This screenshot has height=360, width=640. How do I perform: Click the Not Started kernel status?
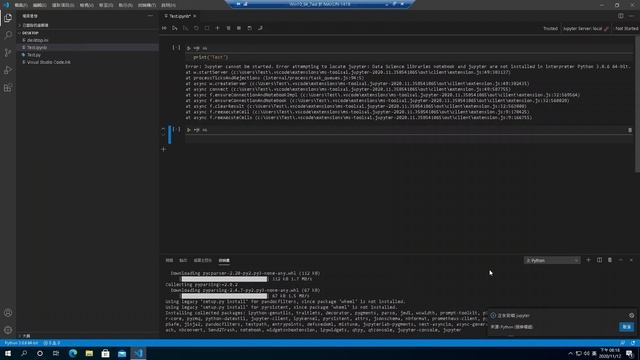coord(626,29)
